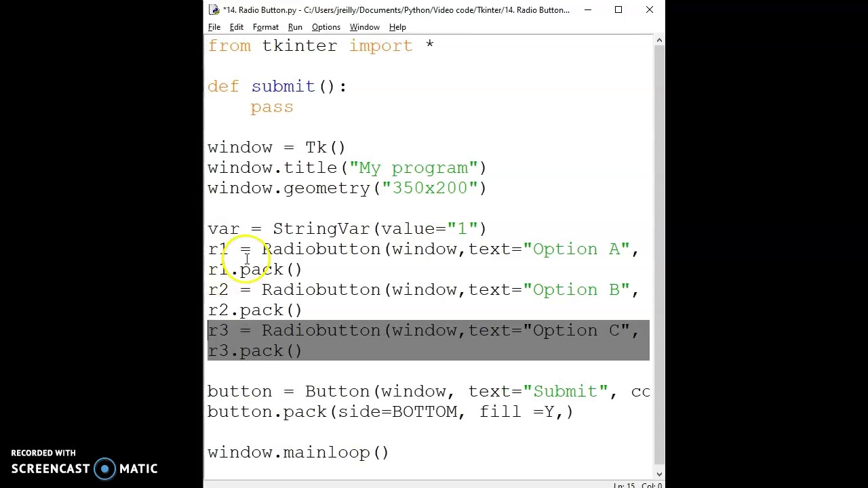Maximize the IDLE editor window
This screenshot has width=868, height=488.
[618, 9]
